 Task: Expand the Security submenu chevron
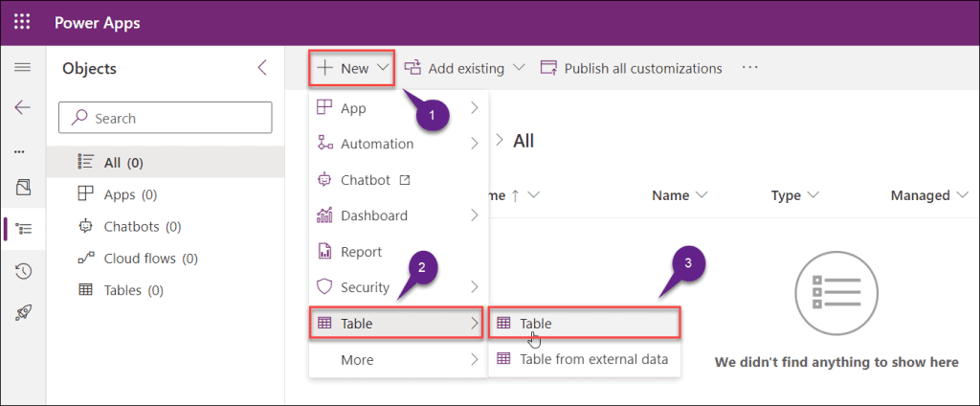(x=475, y=288)
